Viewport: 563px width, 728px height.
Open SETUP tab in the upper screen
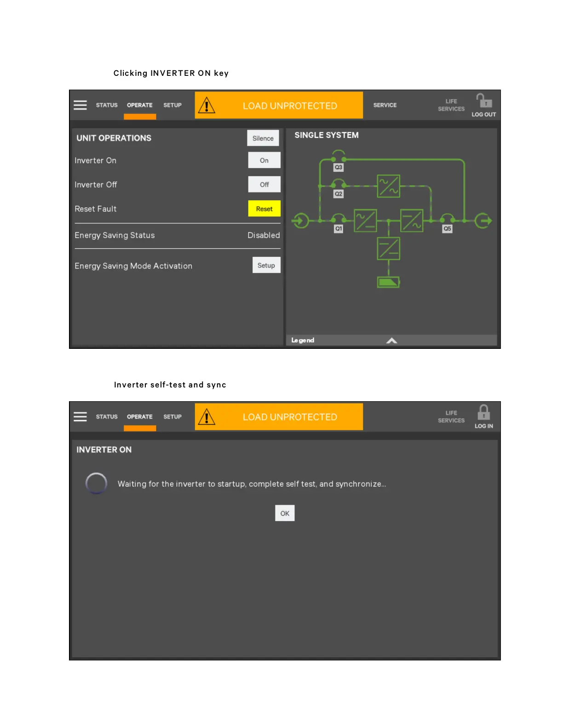tap(172, 105)
